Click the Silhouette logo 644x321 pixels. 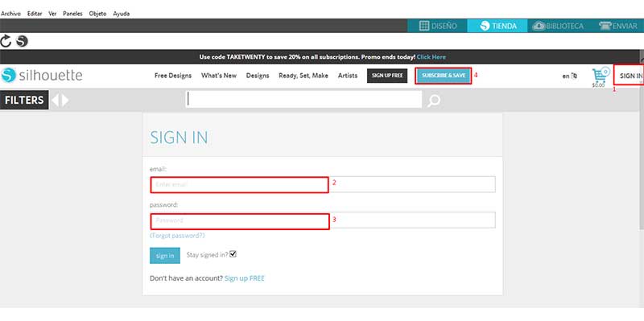click(42, 76)
